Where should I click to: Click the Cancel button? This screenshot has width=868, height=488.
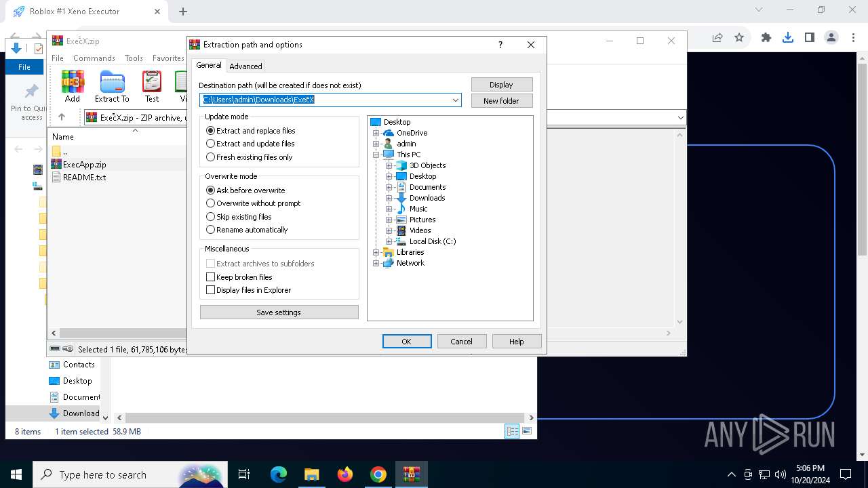coord(462,342)
